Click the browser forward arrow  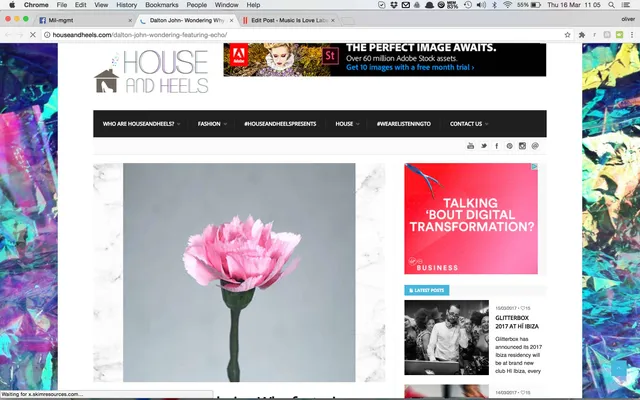pos(20,35)
